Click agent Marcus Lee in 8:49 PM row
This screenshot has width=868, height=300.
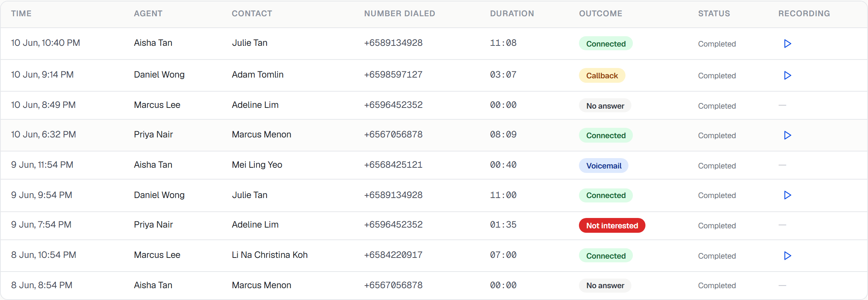(157, 105)
